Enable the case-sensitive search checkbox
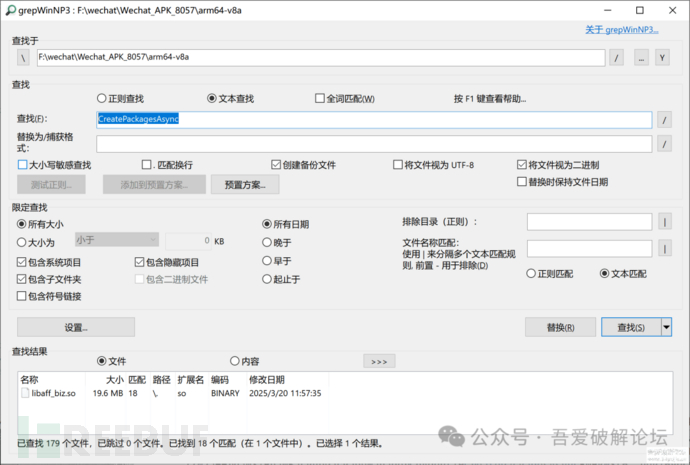The width and height of the screenshot is (690, 465). click(23, 165)
